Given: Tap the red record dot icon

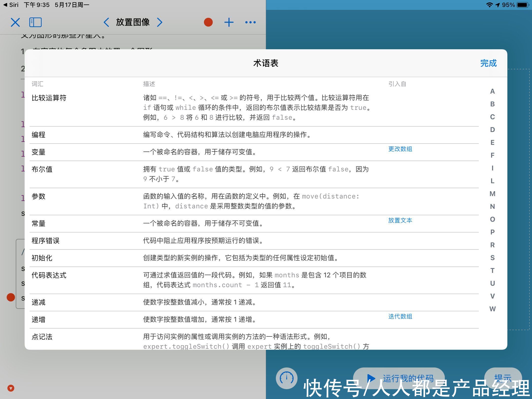Looking at the screenshot, I should pos(208,22).
